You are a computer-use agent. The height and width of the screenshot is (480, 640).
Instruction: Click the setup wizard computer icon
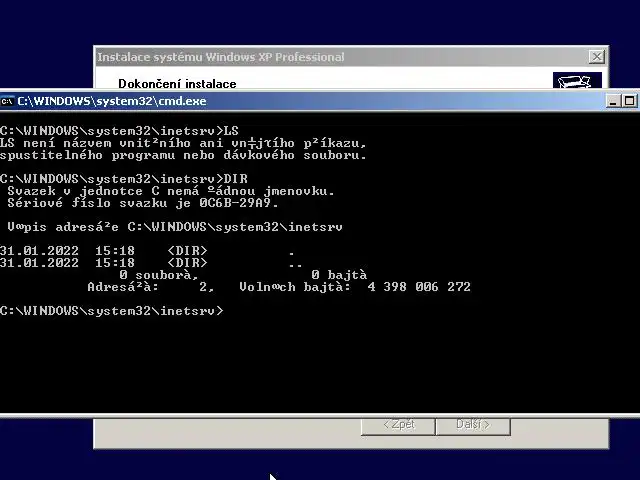pos(577,80)
